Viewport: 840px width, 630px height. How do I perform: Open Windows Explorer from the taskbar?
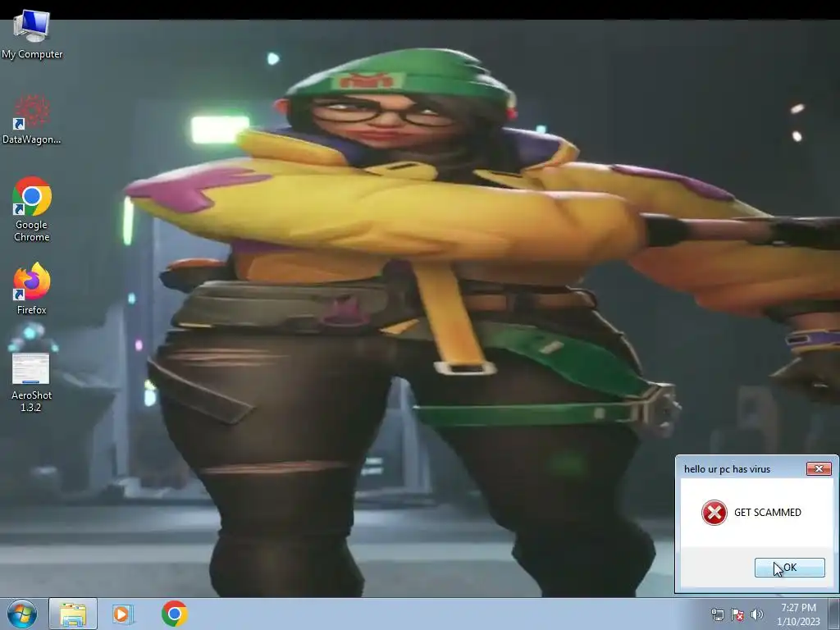coord(73,614)
